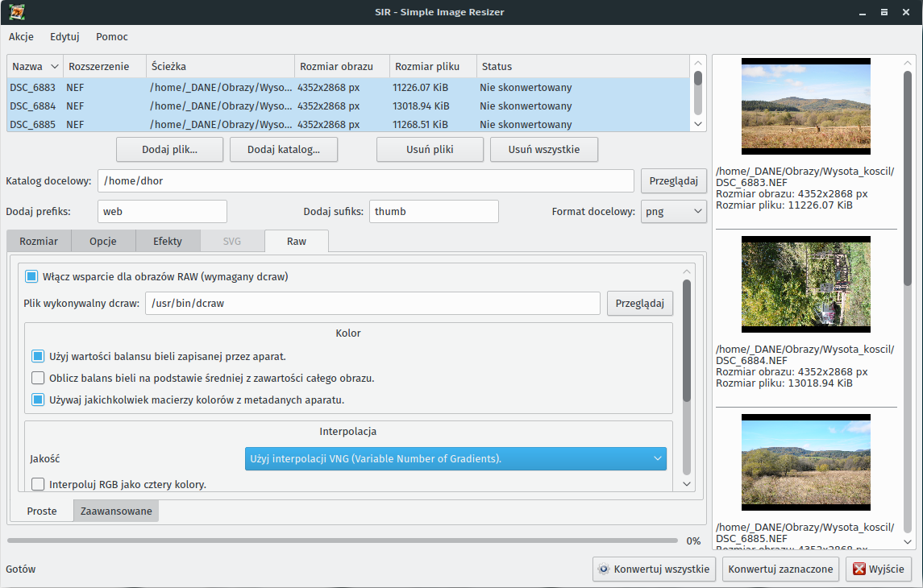Minimize the SIR window
923x588 pixels.
click(863, 12)
